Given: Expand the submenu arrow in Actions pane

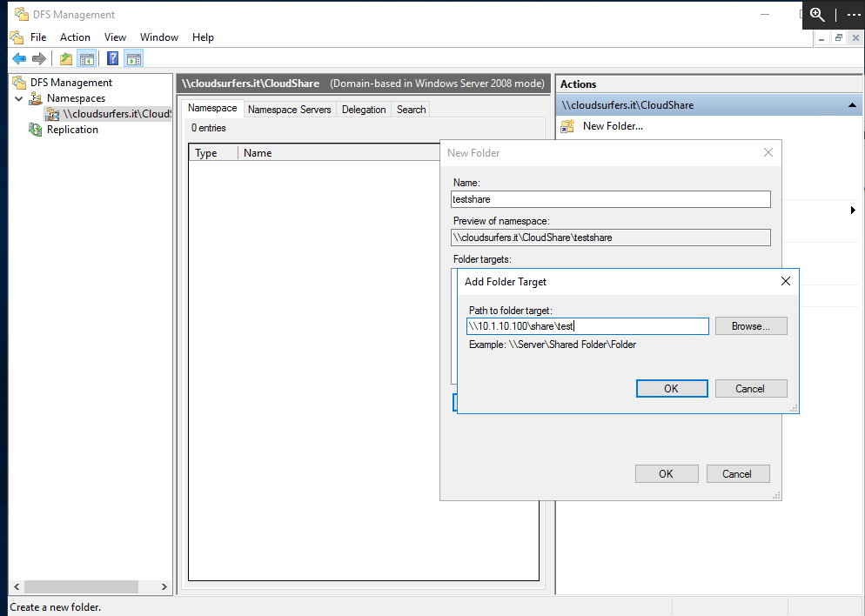Looking at the screenshot, I should click(853, 210).
